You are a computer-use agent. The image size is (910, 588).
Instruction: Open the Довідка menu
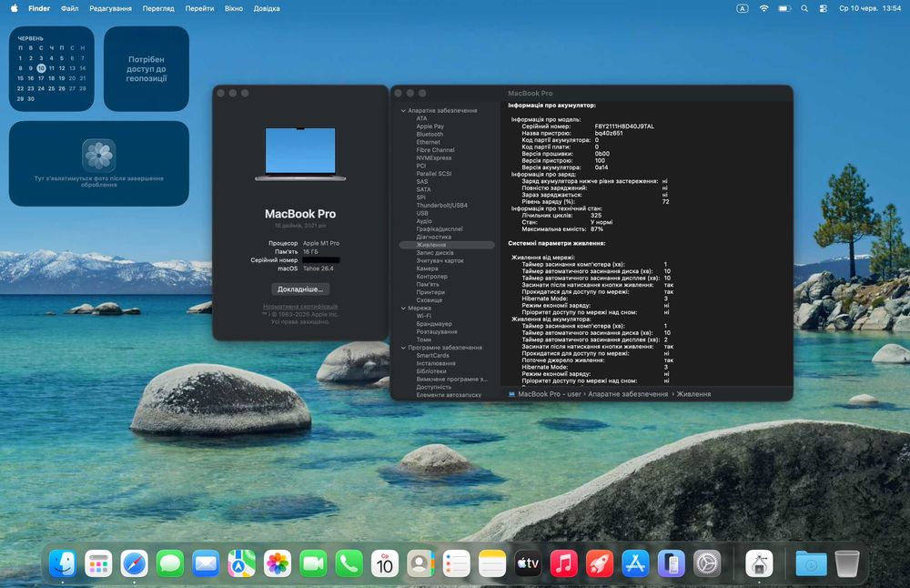click(267, 9)
